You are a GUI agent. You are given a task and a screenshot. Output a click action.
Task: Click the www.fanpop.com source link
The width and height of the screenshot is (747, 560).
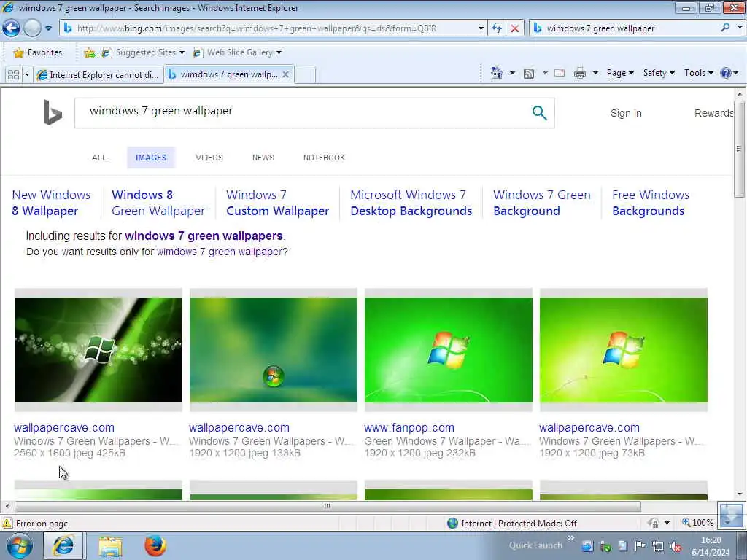(409, 427)
